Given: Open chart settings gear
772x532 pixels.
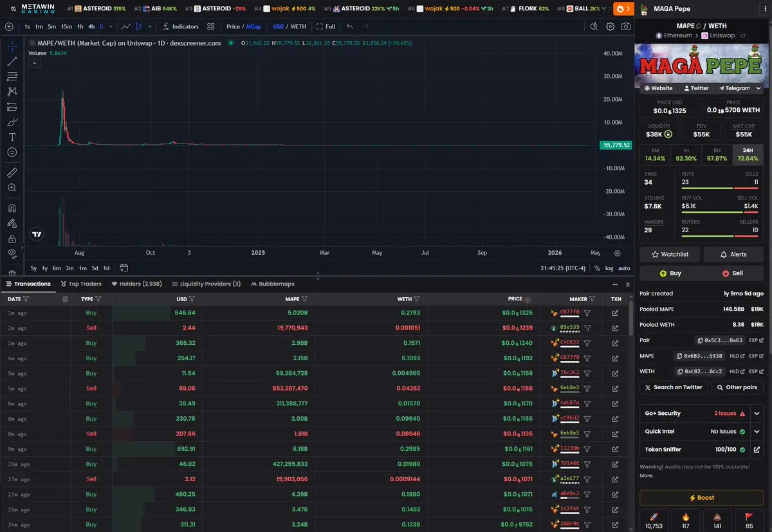Looking at the screenshot, I should 610,26.
